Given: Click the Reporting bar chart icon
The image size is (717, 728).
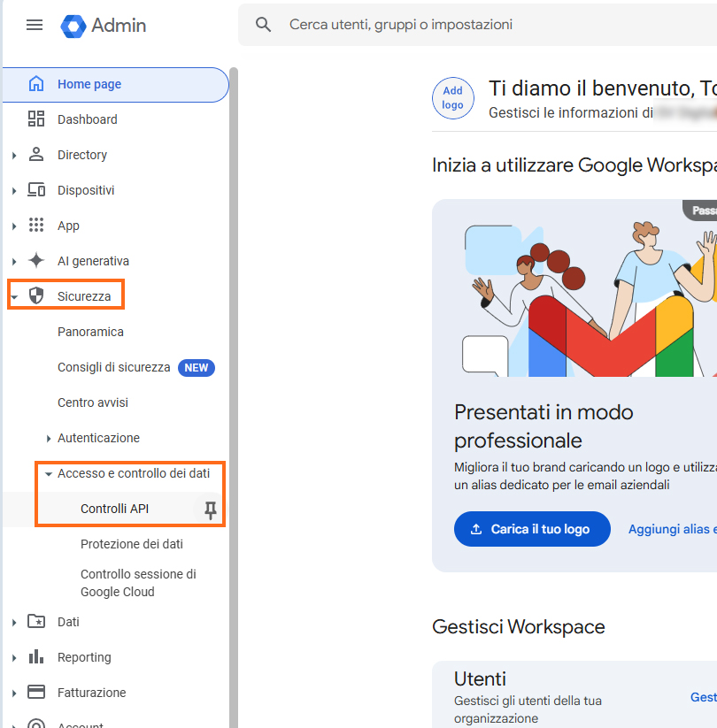Looking at the screenshot, I should 36,657.
